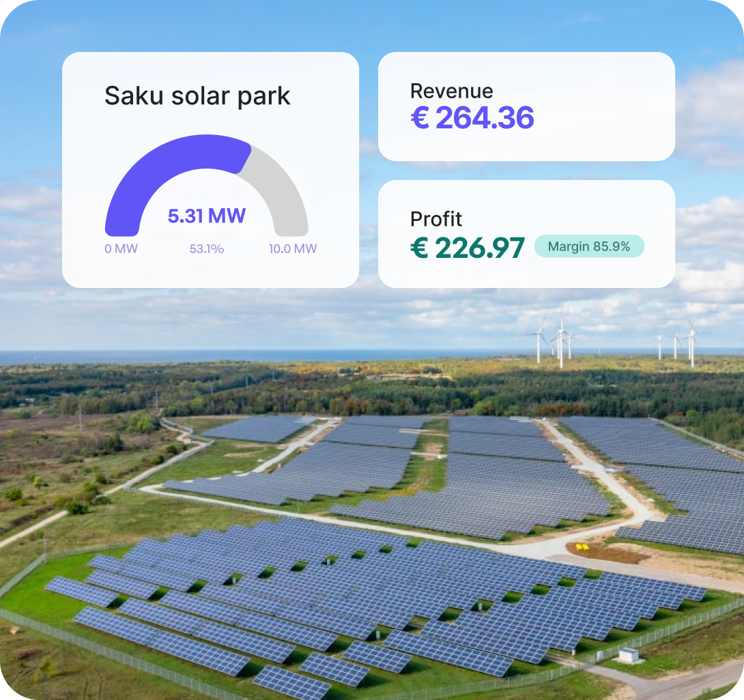
Task: Click the 5.31 MW output reading
Action: click(206, 216)
